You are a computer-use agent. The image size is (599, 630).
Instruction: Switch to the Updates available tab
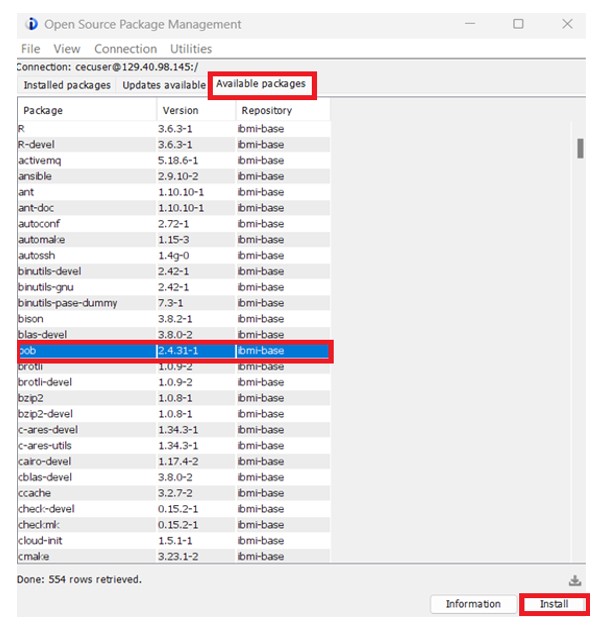tap(164, 85)
